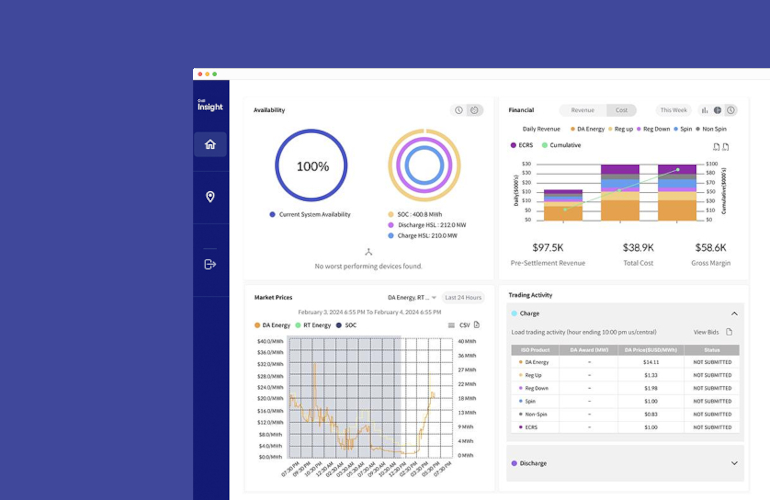The height and width of the screenshot is (500, 770).
Task: Select pie chart view in Financial panel
Action: pos(718,110)
